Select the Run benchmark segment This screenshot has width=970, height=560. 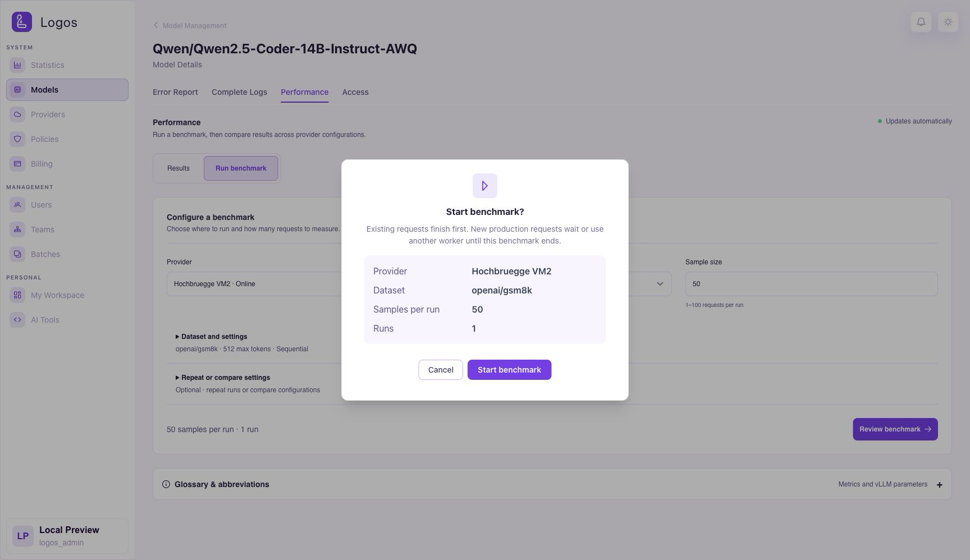click(241, 168)
